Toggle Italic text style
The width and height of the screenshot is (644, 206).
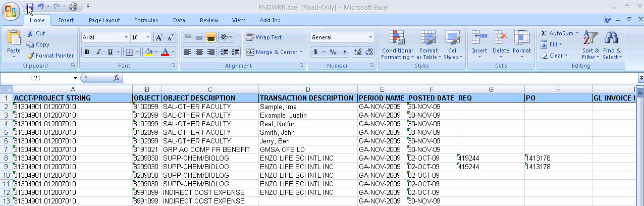coord(98,52)
